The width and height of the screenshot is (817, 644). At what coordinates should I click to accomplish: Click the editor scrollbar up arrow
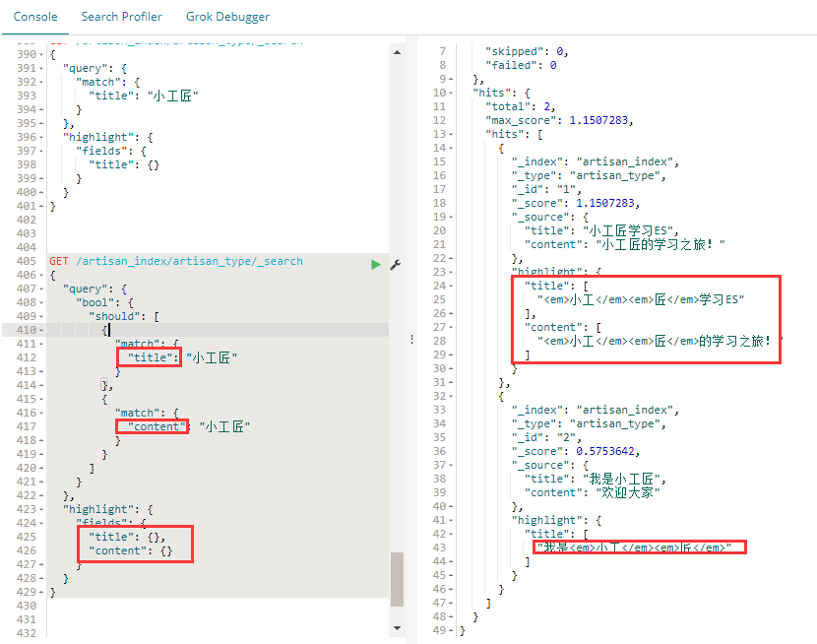click(x=397, y=52)
